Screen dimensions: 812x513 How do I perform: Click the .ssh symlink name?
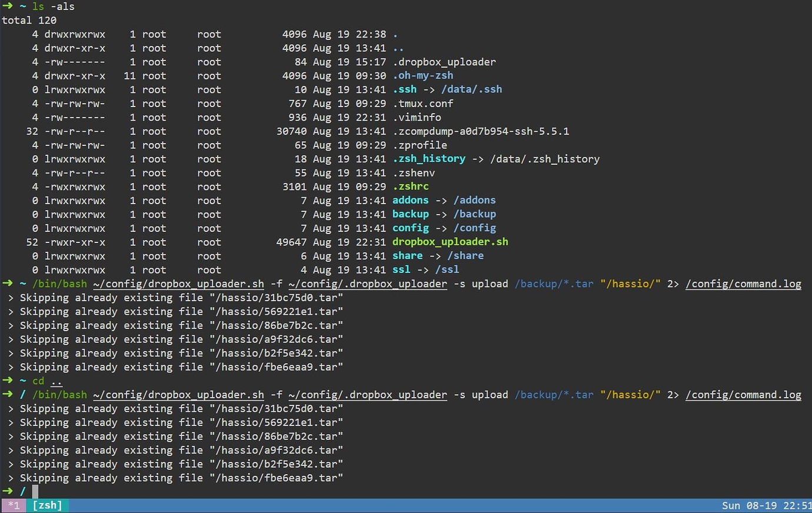(404, 89)
